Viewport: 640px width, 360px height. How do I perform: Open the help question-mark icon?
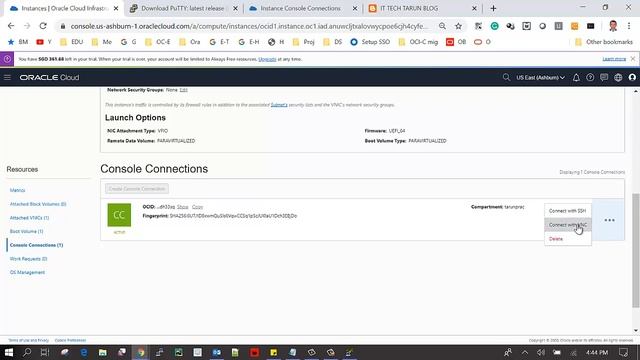(590, 78)
